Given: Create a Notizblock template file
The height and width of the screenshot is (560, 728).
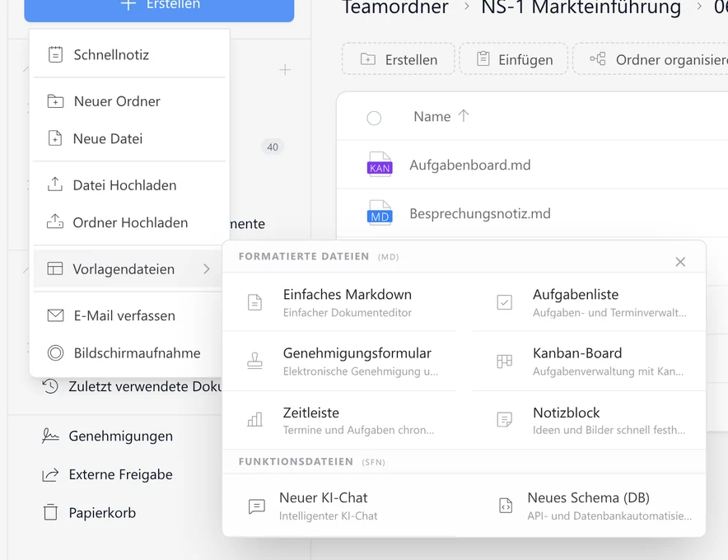Looking at the screenshot, I should [589, 420].
